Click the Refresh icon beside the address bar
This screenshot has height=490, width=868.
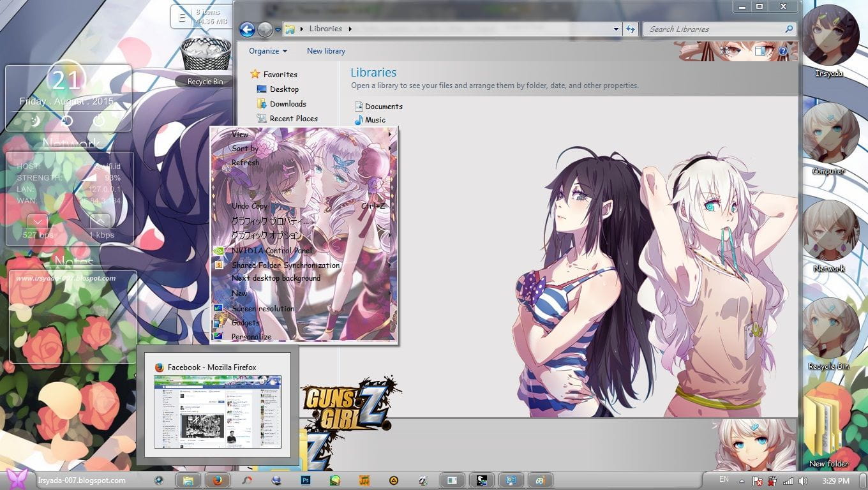pyautogui.click(x=631, y=29)
